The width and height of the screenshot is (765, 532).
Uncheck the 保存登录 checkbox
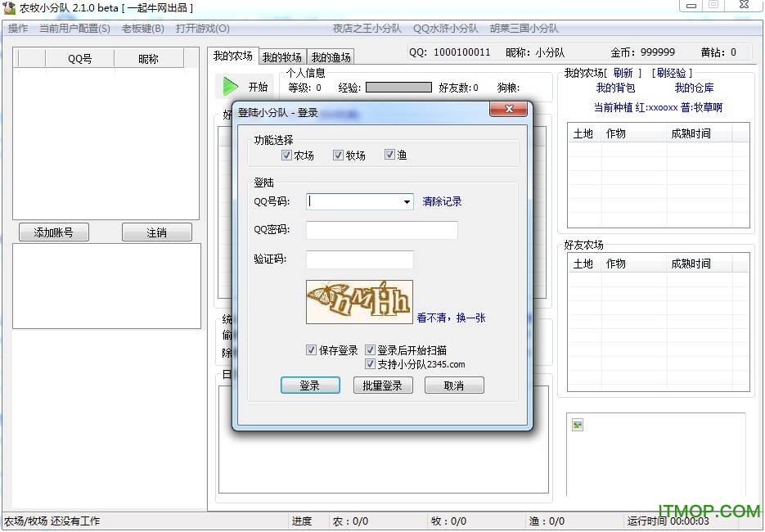(x=311, y=350)
